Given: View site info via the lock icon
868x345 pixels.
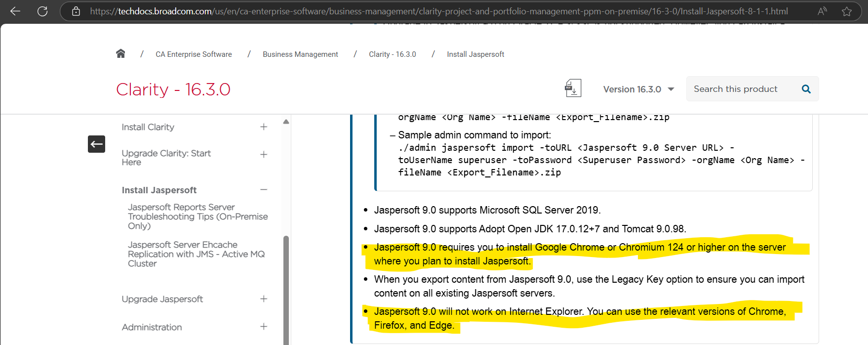Looking at the screenshot, I should click(76, 11).
